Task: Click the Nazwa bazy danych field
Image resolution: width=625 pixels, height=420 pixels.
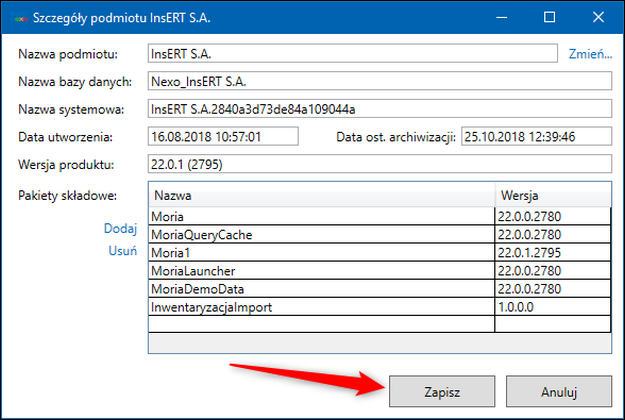Action: (378, 81)
